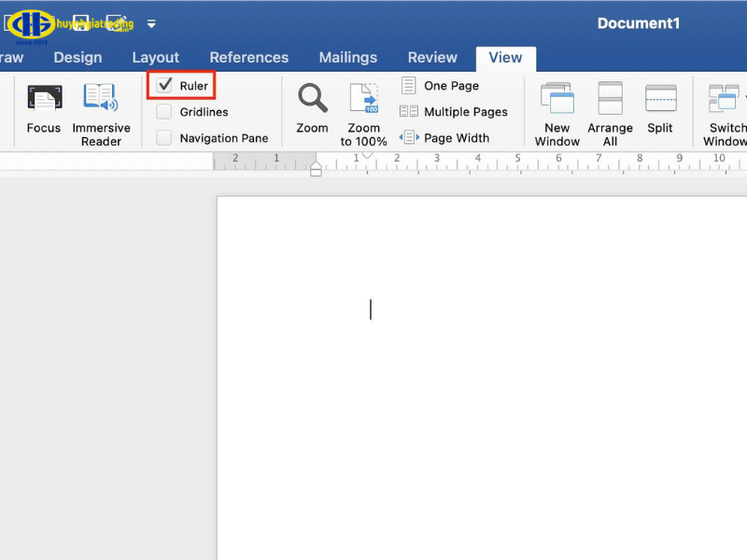This screenshot has height=560, width=747.
Task: Enable the Gridlines checkbox
Action: (x=164, y=112)
